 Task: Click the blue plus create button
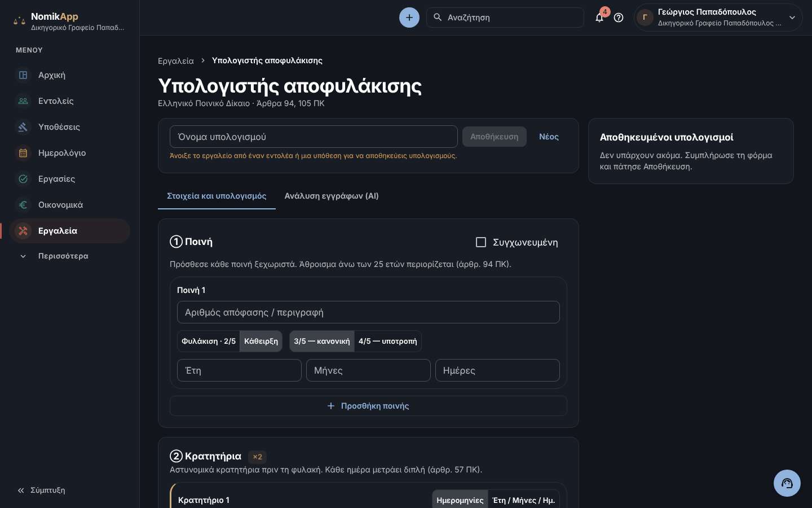tap(409, 17)
